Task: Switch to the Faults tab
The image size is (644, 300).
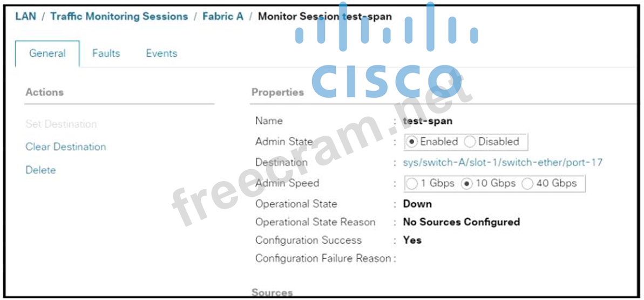Action: [x=106, y=54]
